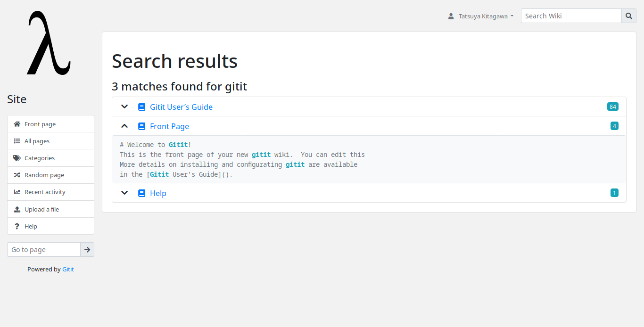Click the '3 matches found for gitit' text
Screen dimensions: 644x327
(180, 87)
